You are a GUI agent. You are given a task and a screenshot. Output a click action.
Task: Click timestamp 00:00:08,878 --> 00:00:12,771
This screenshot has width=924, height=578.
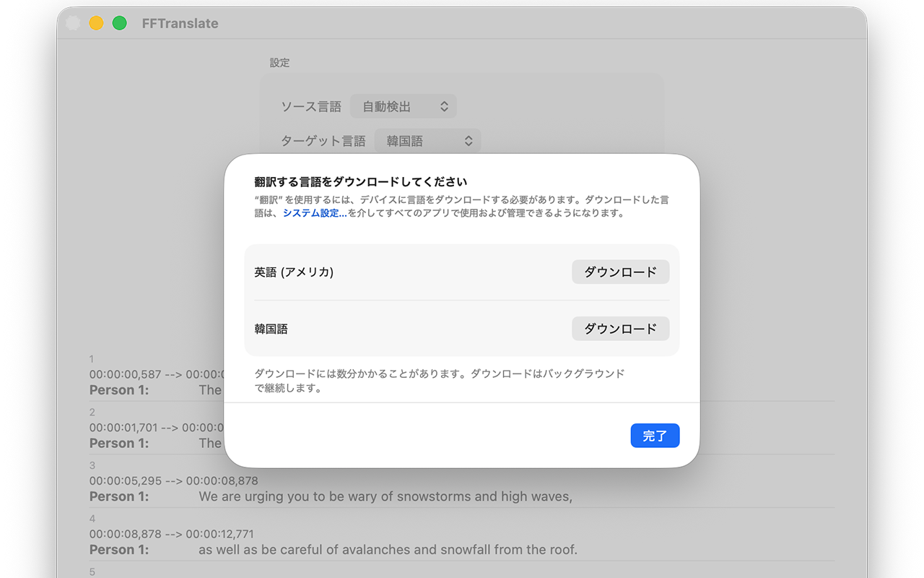pyautogui.click(x=173, y=534)
